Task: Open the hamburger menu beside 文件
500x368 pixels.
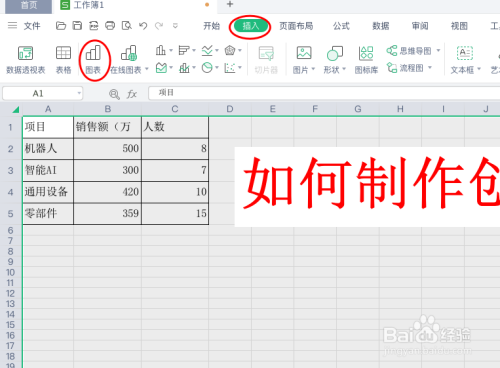Action: [x=12, y=25]
